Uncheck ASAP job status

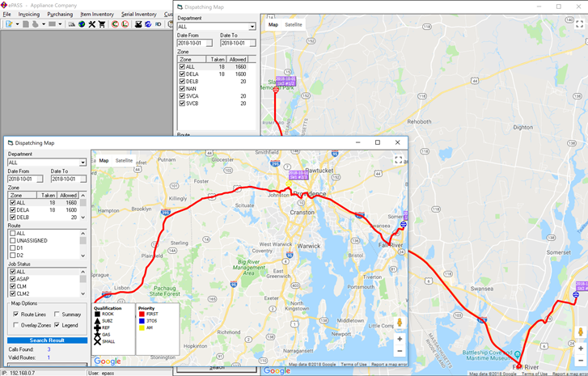pos(13,279)
